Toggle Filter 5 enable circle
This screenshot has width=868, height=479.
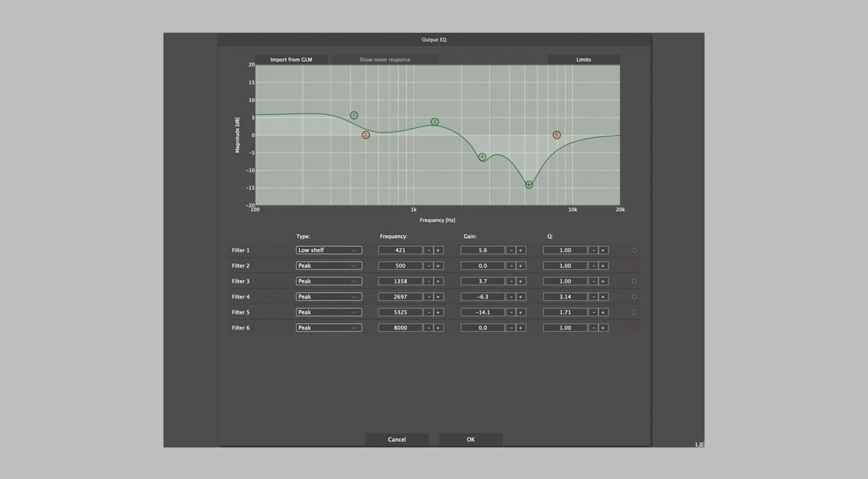pyautogui.click(x=634, y=312)
